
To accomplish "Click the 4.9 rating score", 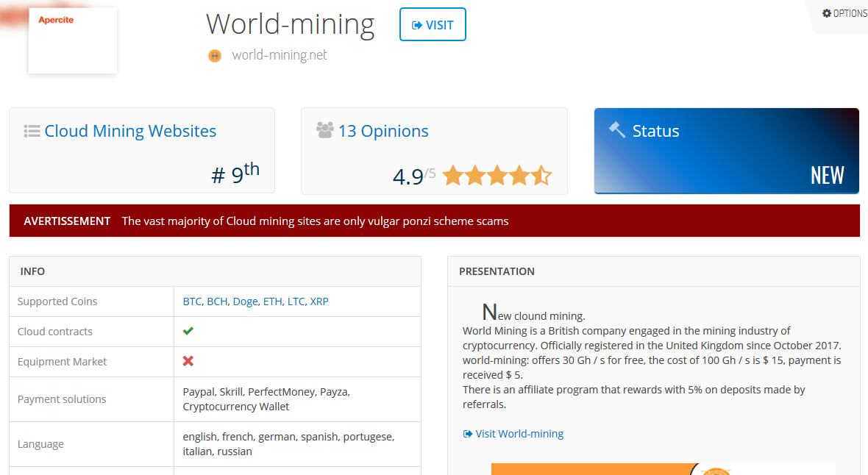I will click(408, 176).
